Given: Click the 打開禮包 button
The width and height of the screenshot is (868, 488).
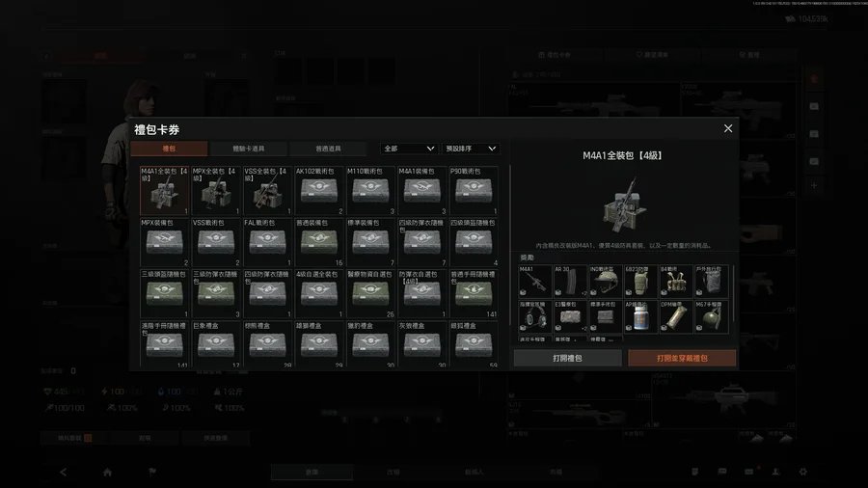Looking at the screenshot, I should coord(567,358).
